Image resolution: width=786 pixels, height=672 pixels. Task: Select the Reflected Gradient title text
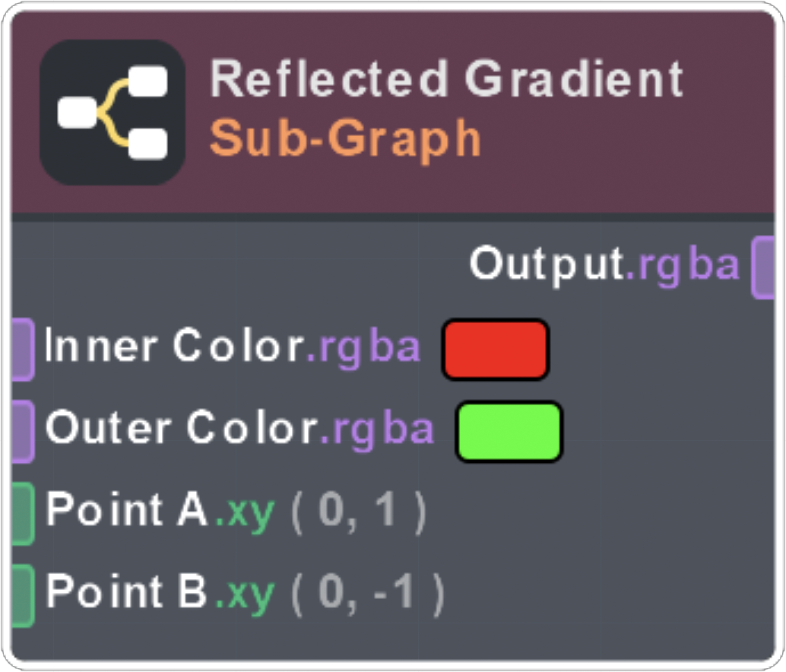pyautogui.click(x=446, y=79)
